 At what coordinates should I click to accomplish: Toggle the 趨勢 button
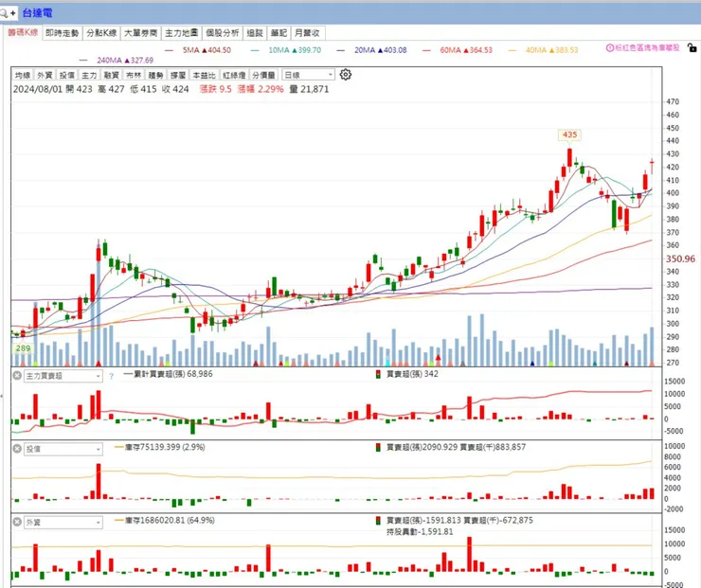[155, 75]
